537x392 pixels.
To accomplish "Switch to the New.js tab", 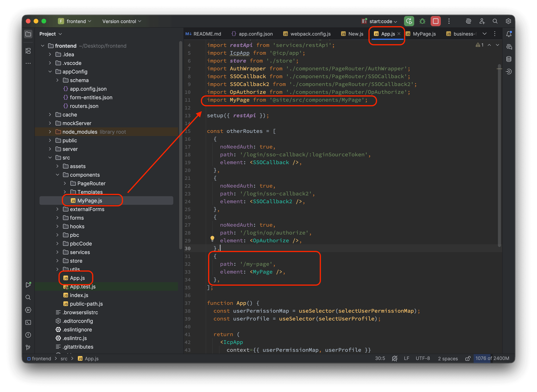I will 352,34.
